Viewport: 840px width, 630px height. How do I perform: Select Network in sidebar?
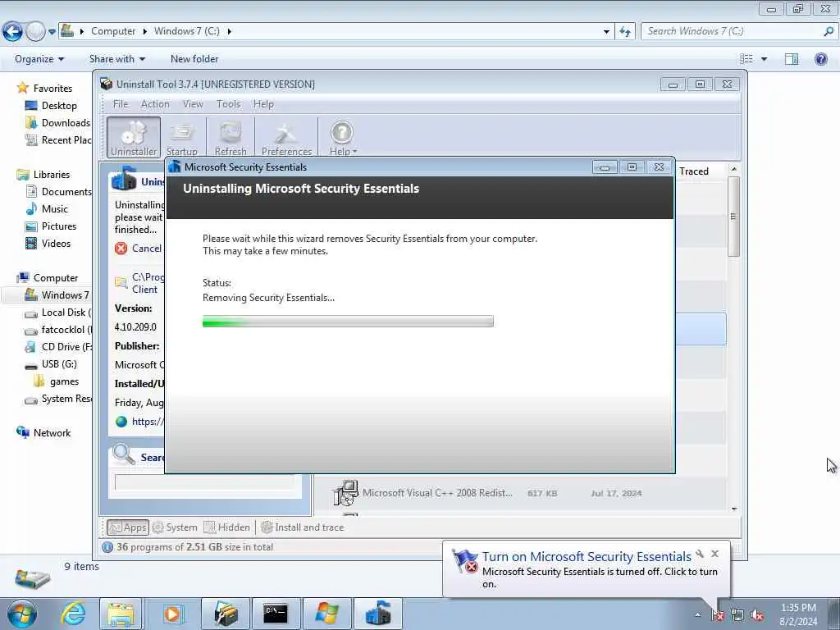tap(43, 433)
